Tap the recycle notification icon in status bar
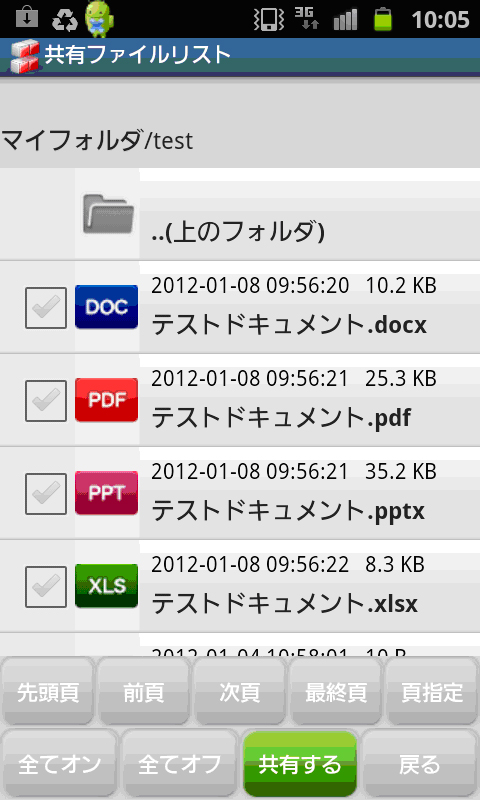The image size is (480, 800). [65, 20]
